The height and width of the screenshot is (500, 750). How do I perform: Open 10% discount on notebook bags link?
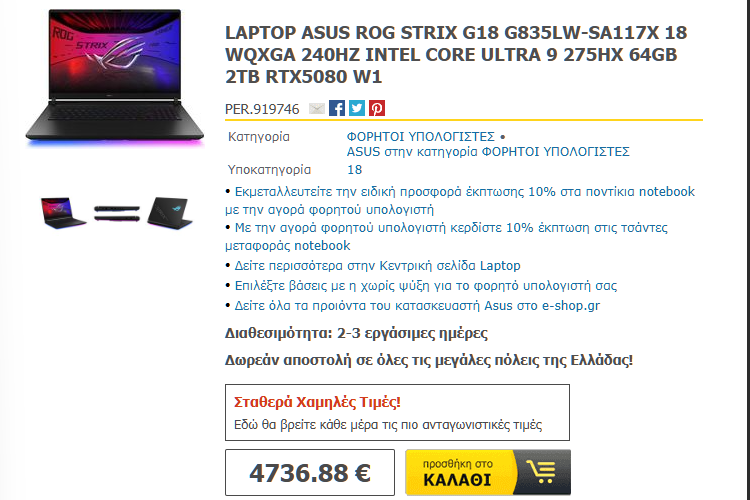tap(446, 236)
